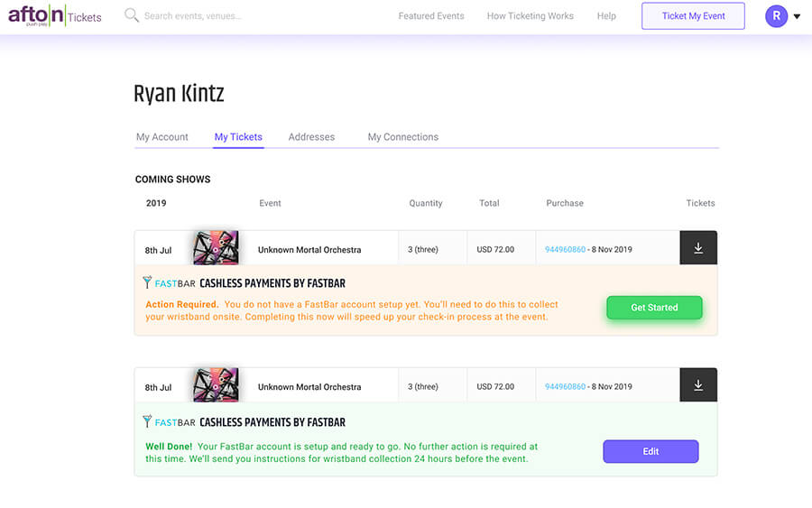
Task: Download tickets for the Get Started order
Action: click(698, 247)
